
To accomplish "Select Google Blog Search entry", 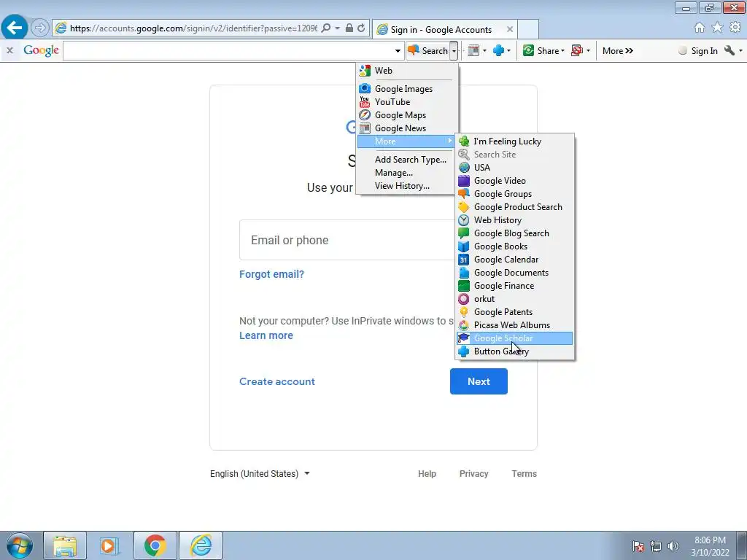I will point(514,233).
